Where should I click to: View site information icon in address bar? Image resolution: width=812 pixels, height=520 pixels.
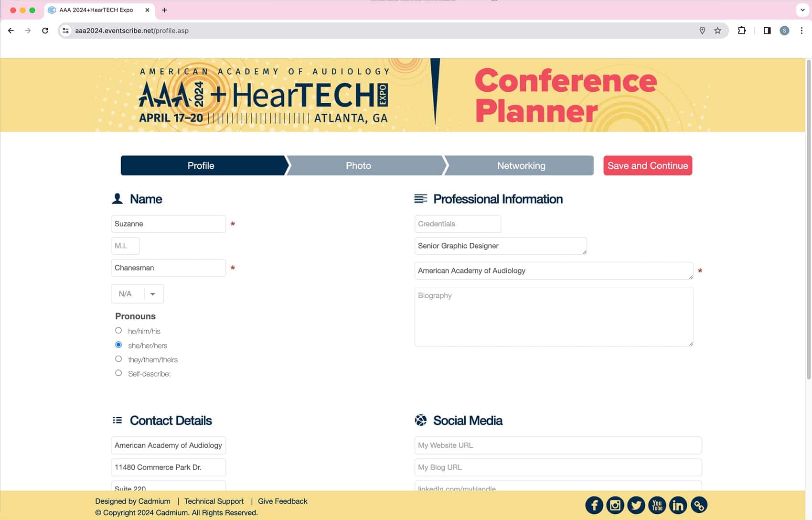66,31
